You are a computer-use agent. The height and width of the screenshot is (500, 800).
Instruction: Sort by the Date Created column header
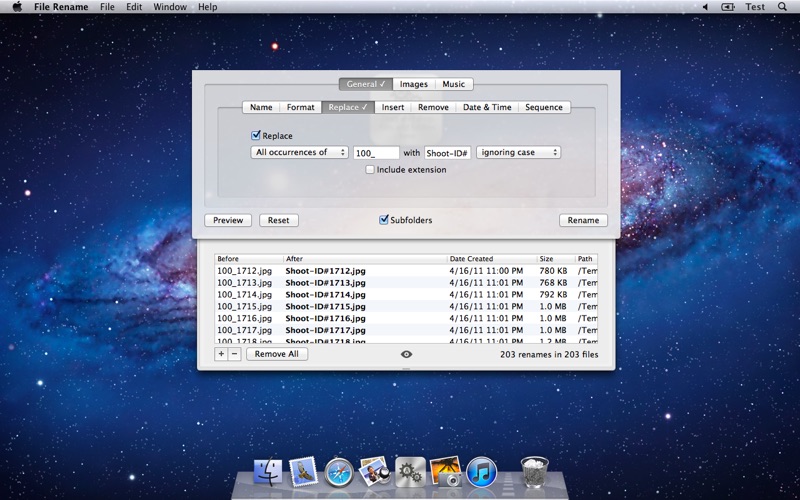(492, 259)
